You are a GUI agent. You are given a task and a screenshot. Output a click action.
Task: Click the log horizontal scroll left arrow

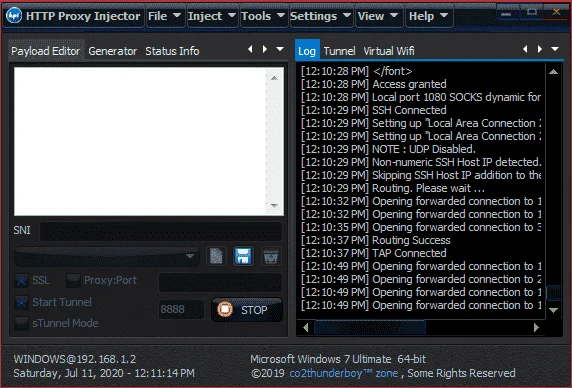tap(306, 327)
